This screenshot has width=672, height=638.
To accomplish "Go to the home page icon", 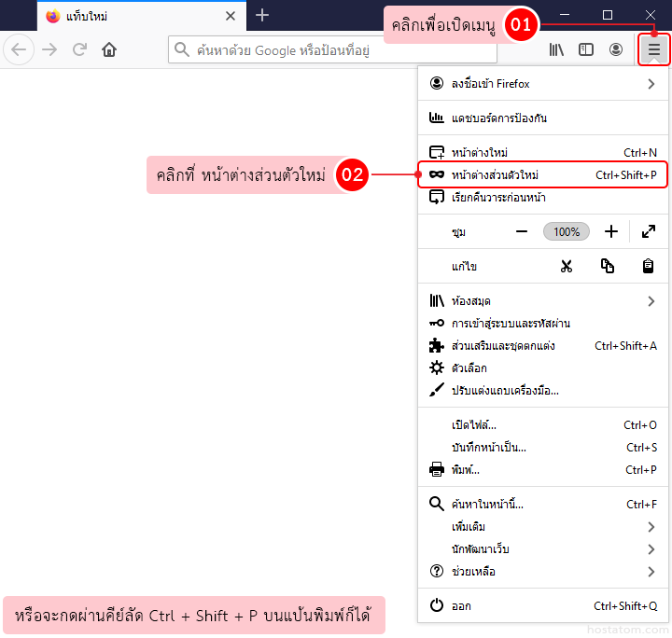I will point(109,49).
